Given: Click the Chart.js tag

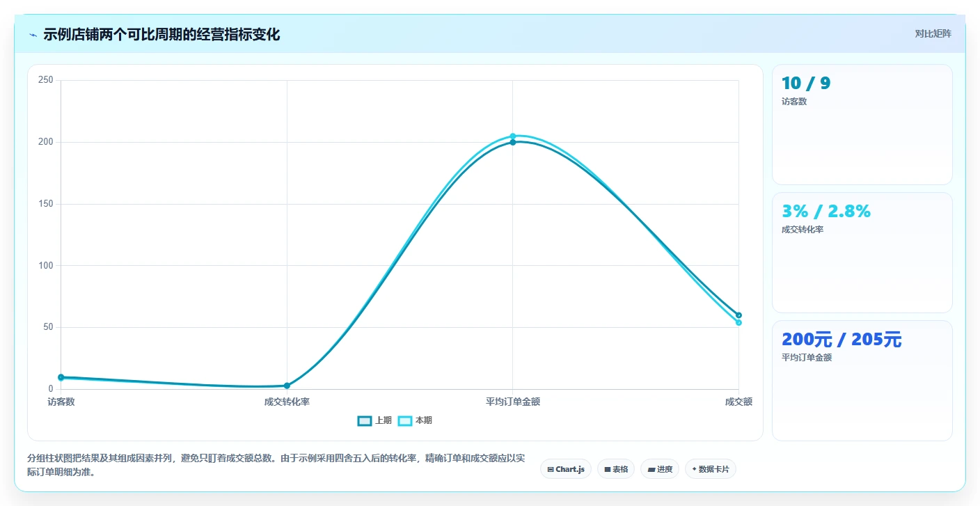Looking at the screenshot, I should point(566,469).
